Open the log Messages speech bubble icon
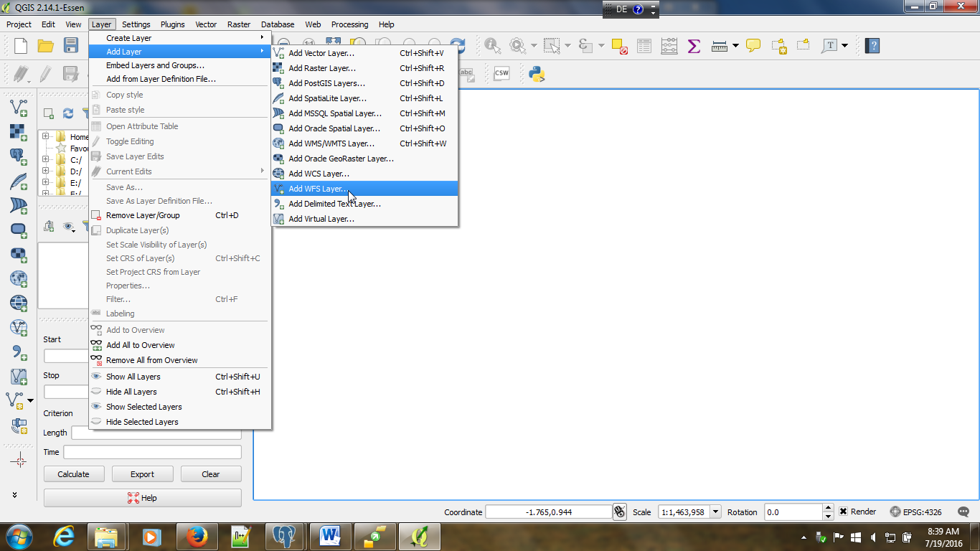The width and height of the screenshot is (980, 551). (964, 512)
